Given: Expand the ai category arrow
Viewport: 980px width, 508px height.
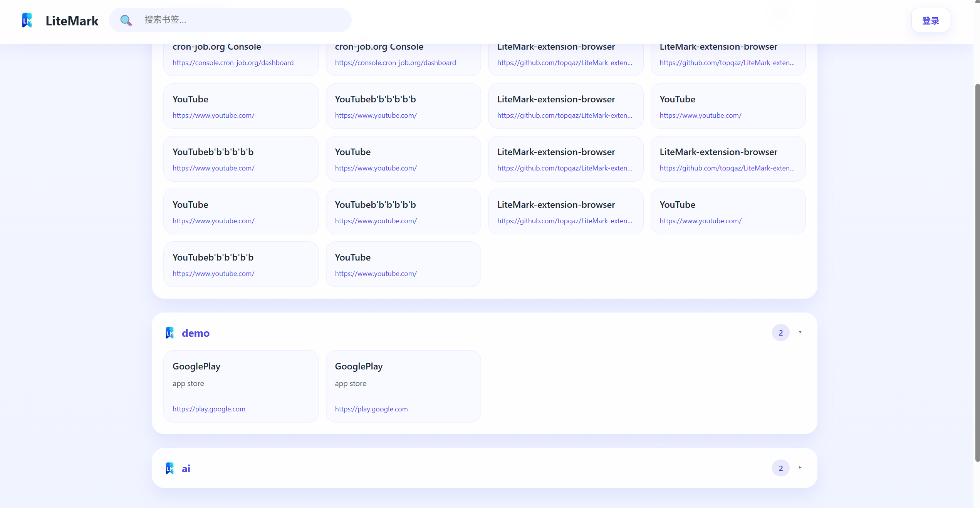Looking at the screenshot, I should [800, 468].
